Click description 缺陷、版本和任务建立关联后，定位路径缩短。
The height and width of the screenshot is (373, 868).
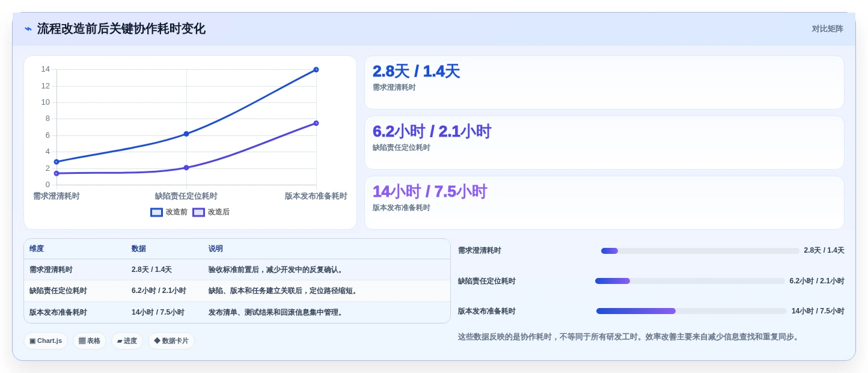pos(284,291)
